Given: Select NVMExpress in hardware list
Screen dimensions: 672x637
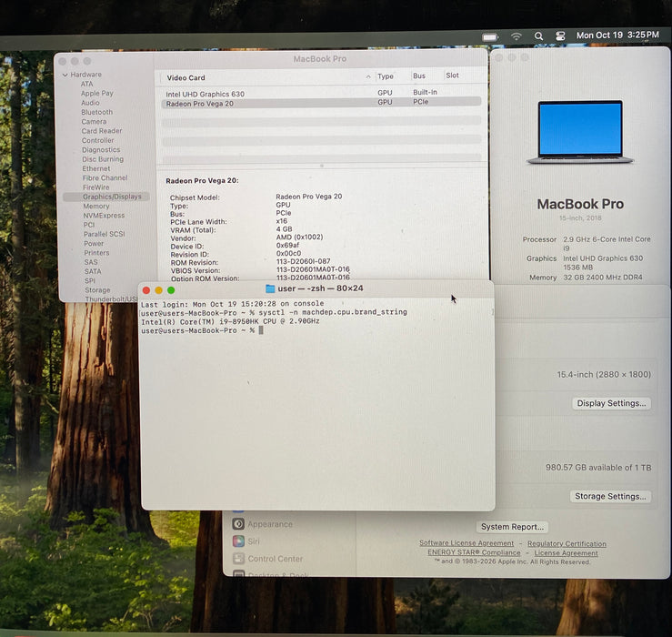Looking at the screenshot, I should 104,216.
